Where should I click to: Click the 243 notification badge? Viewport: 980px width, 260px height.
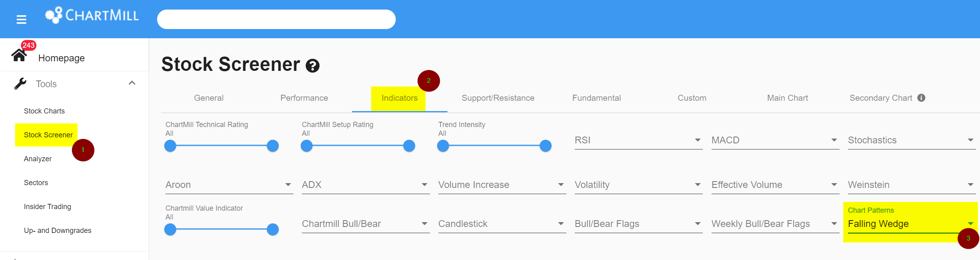click(x=29, y=45)
